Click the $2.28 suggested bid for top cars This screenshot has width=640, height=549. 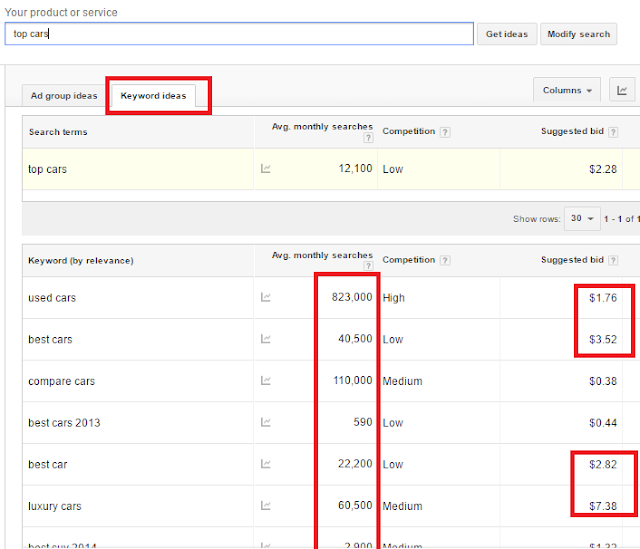(603, 169)
